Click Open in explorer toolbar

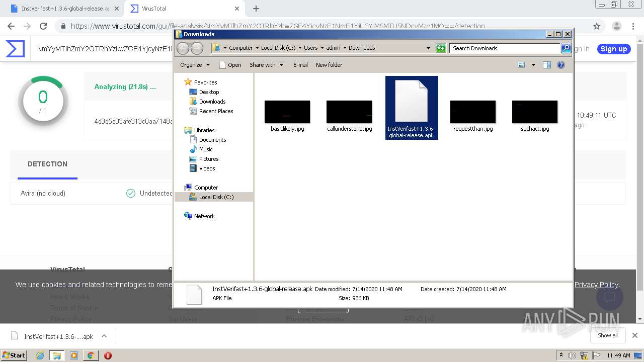tap(230, 65)
